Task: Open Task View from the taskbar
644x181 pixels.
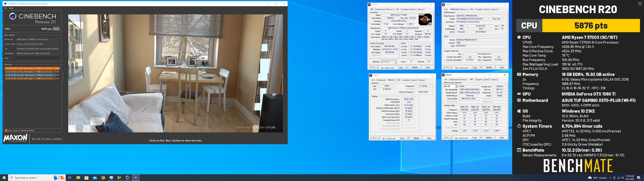Action: pyautogui.click(x=70, y=178)
